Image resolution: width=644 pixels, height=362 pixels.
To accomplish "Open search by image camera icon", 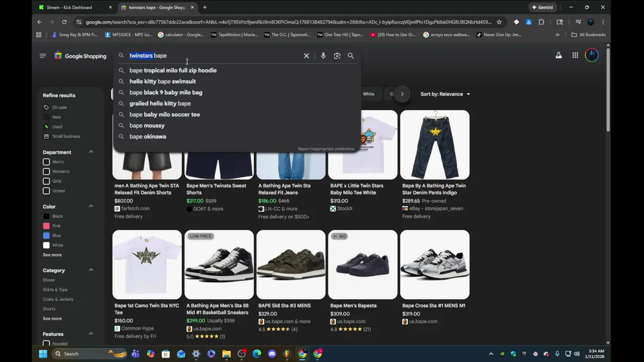I will pos(337,56).
